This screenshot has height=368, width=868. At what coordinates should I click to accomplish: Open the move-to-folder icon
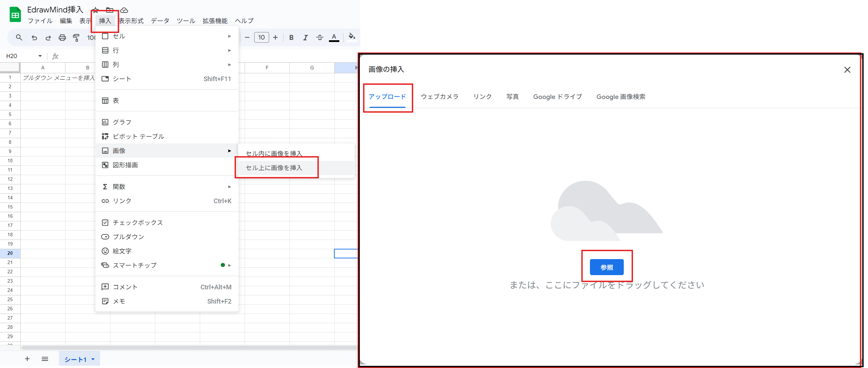pos(110,10)
